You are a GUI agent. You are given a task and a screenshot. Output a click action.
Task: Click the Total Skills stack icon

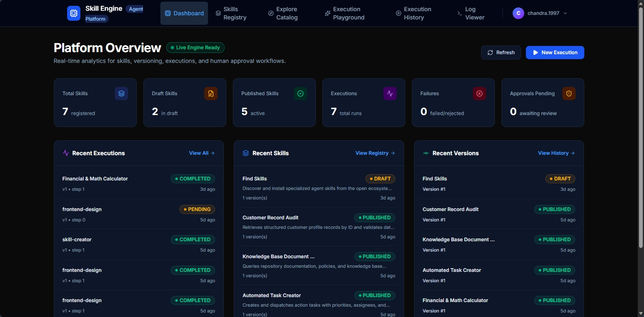click(121, 94)
